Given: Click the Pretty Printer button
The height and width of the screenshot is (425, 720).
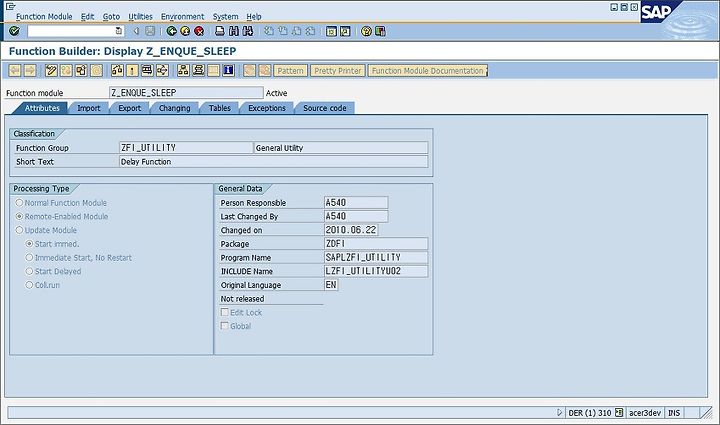Looking at the screenshot, I should (x=338, y=71).
